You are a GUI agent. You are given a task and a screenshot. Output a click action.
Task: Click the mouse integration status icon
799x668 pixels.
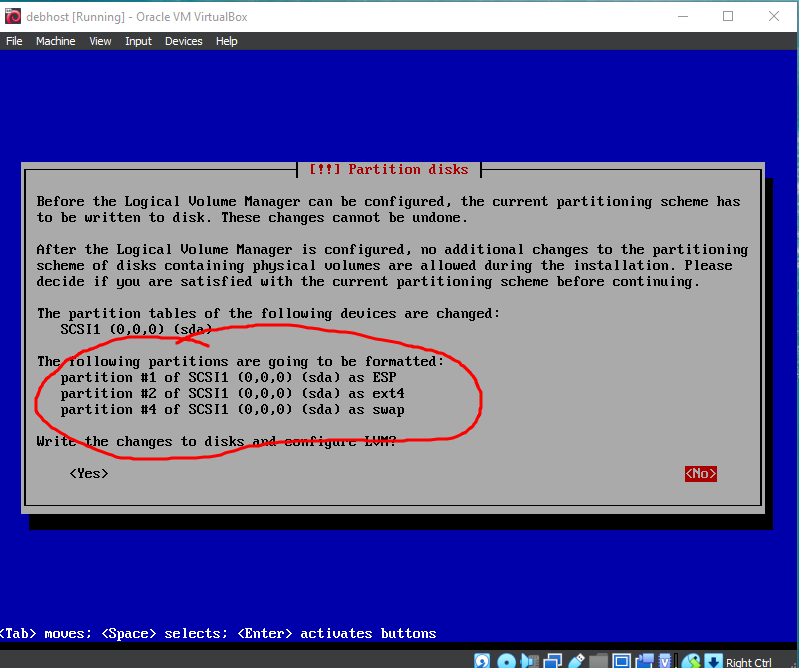tap(691, 661)
